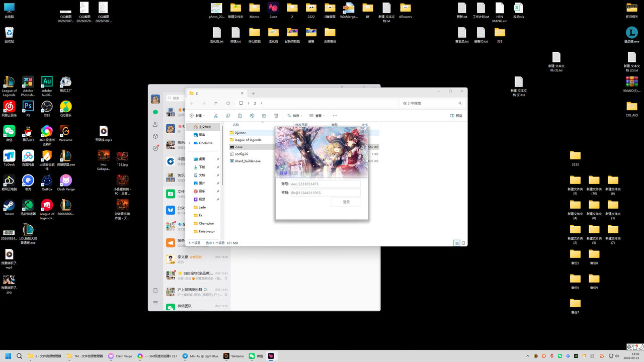This screenshot has width=644, height=362.
Task: Click the 登录 button in the login dialog
Action: click(346, 202)
